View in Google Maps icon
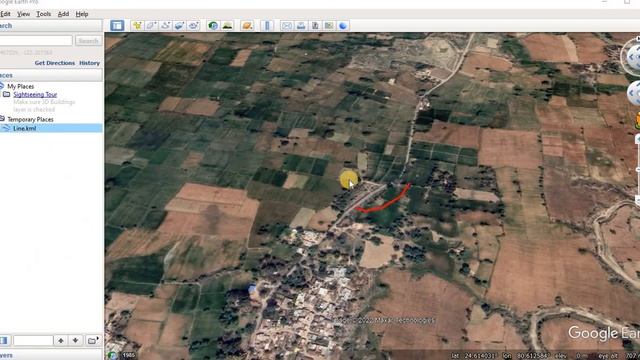The height and width of the screenshot is (360, 640). (329, 26)
